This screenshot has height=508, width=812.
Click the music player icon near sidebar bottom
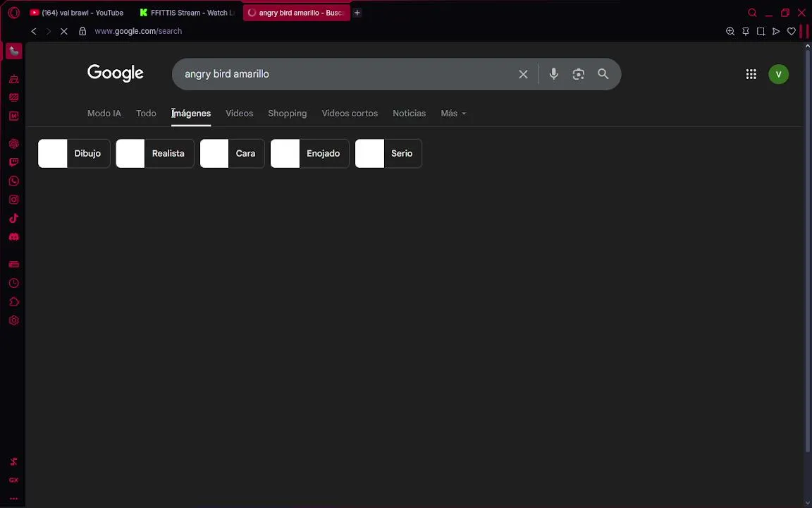tap(14, 461)
